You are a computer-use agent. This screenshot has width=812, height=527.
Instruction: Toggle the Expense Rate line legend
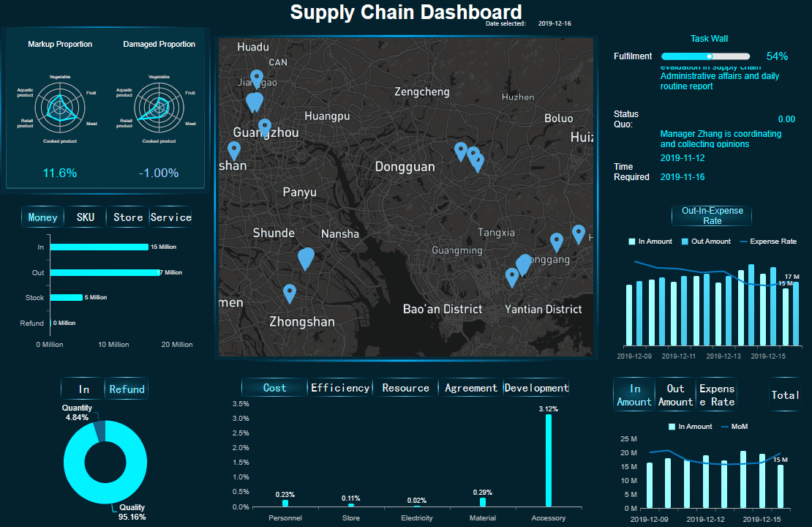tap(767, 241)
